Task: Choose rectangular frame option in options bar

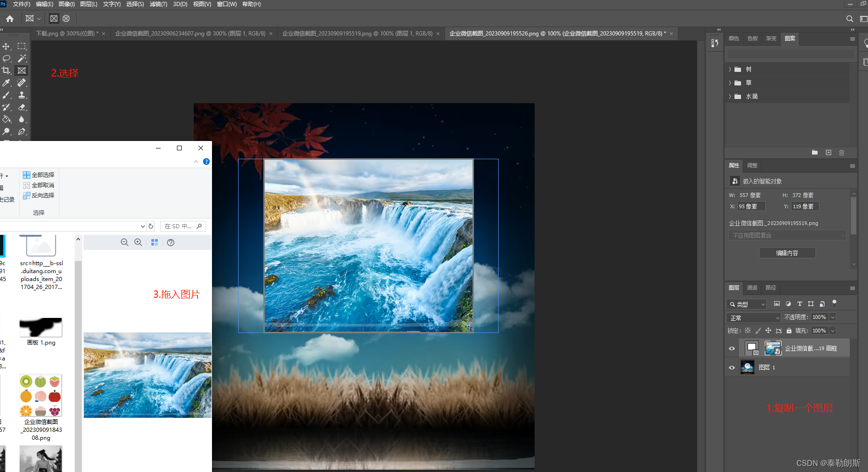Action: coord(54,19)
